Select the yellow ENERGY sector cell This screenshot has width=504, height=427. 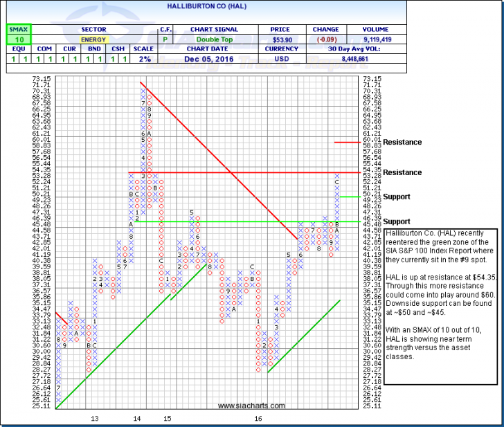click(93, 40)
